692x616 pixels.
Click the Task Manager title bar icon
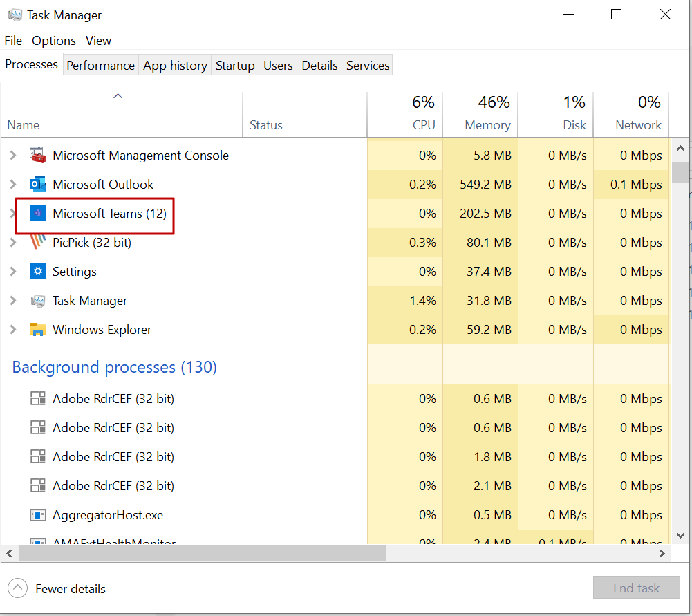pyautogui.click(x=15, y=15)
